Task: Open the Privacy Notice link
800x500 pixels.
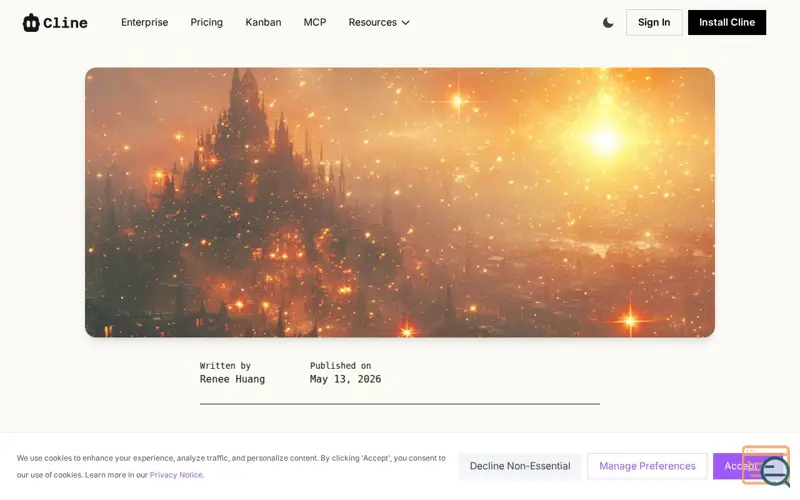Action: pos(176,475)
